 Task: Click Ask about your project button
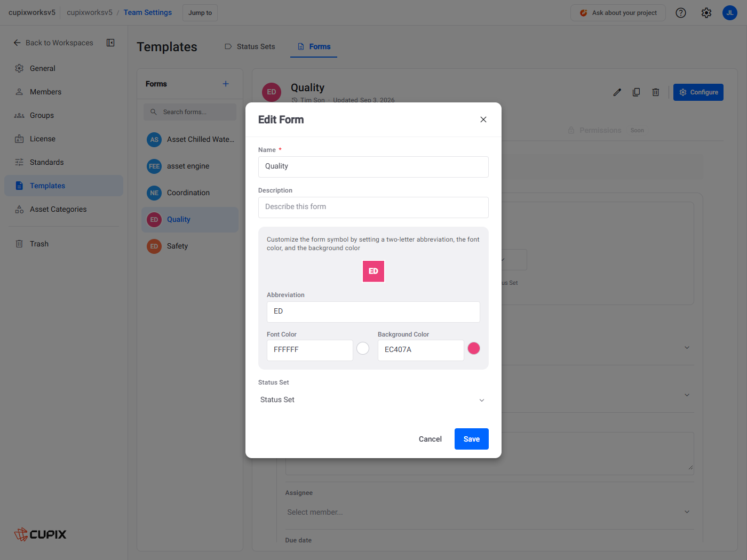point(618,13)
